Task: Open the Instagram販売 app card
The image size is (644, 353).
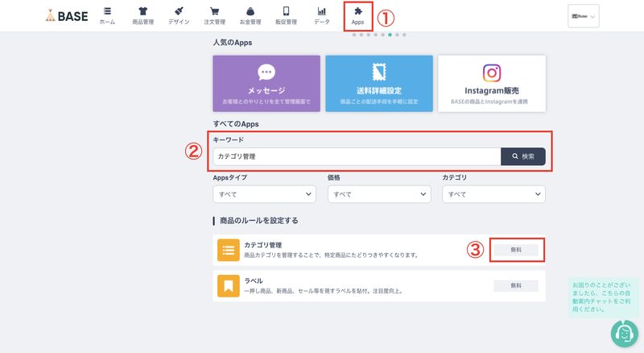Action: 492,84
